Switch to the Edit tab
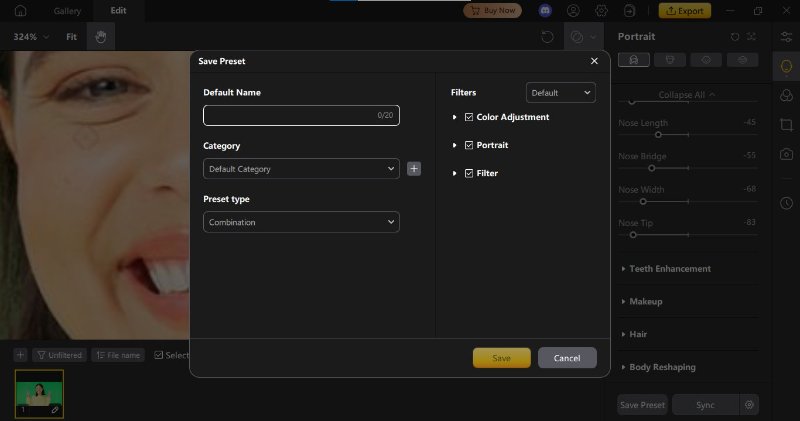Screen dimensions: 800x421 pos(118,11)
